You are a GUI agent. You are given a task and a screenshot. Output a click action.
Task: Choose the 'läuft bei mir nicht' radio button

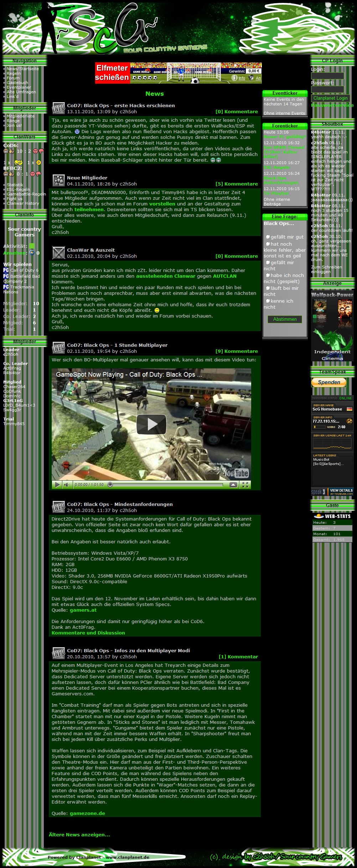pyautogui.click(x=268, y=288)
